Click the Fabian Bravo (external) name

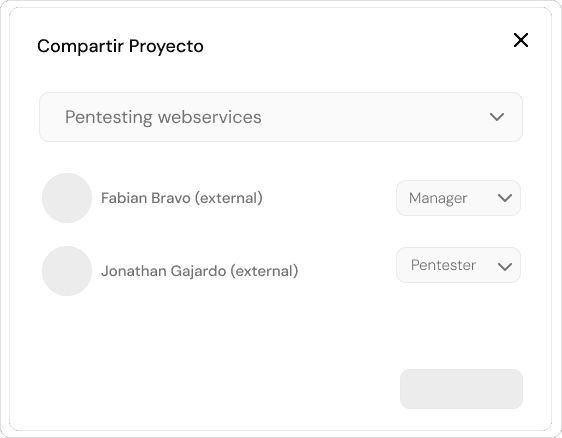[182, 198]
